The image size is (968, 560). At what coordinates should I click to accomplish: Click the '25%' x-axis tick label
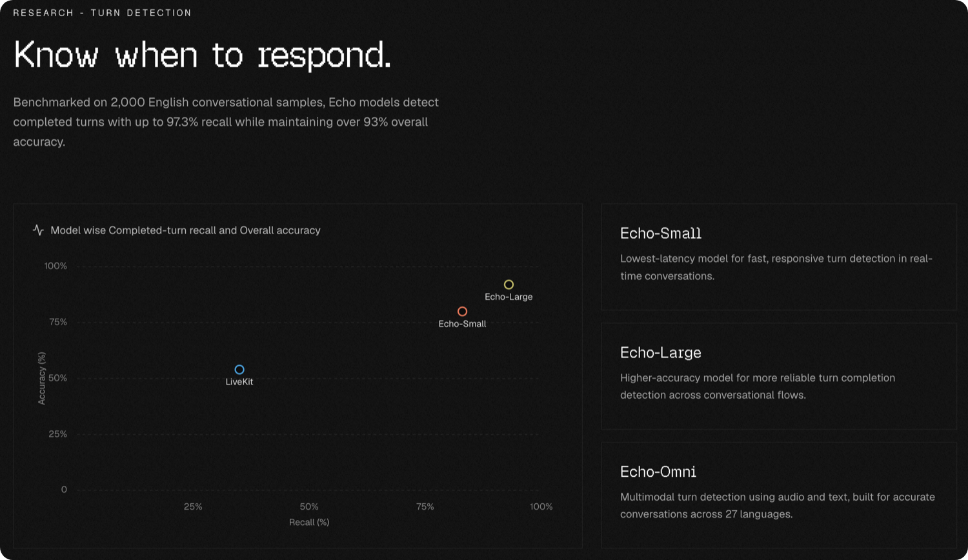coord(193,506)
